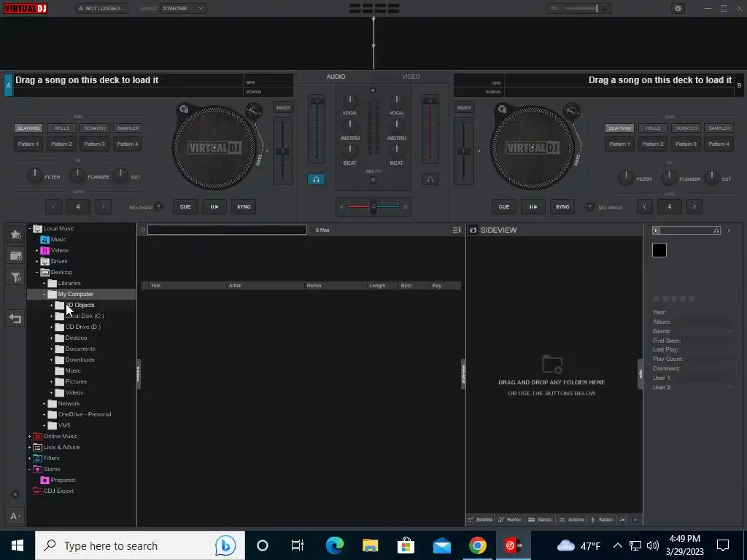This screenshot has width=747, height=560.
Task: Toggle Mix Assist on right deck
Action: tap(589, 206)
